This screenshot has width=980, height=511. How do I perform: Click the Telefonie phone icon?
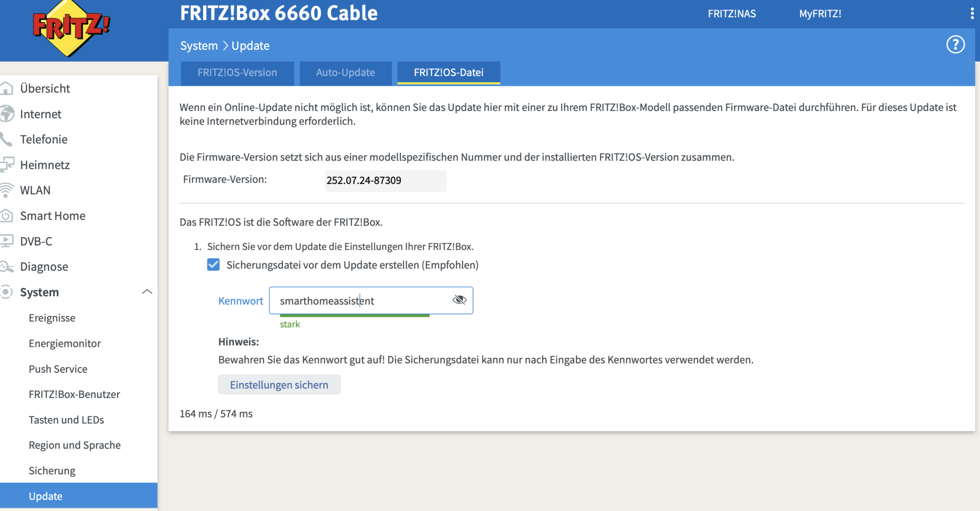[7, 139]
